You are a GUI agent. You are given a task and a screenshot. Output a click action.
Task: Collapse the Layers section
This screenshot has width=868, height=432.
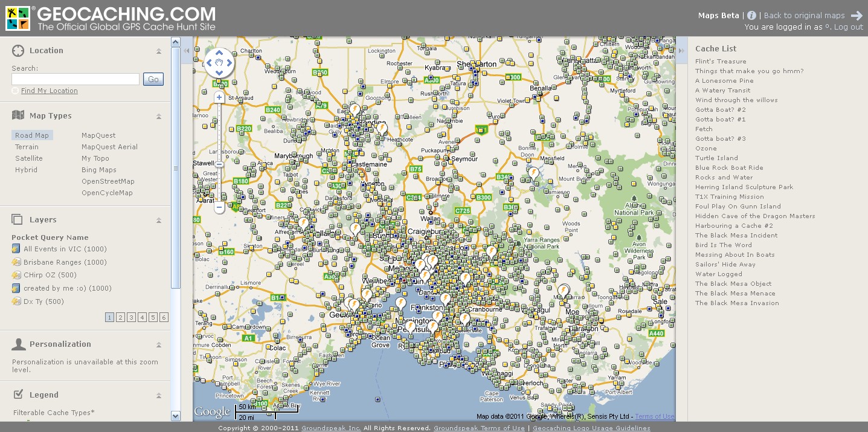pyautogui.click(x=159, y=220)
